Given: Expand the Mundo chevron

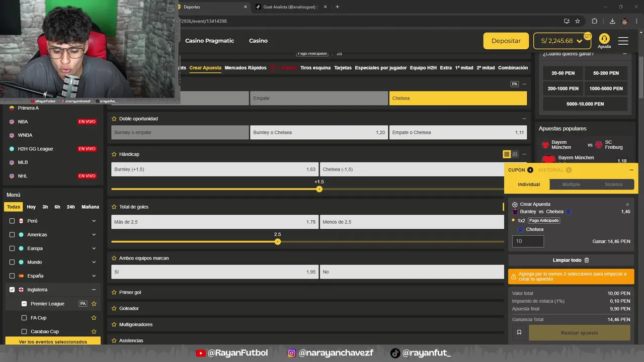Looking at the screenshot, I should point(94,262).
